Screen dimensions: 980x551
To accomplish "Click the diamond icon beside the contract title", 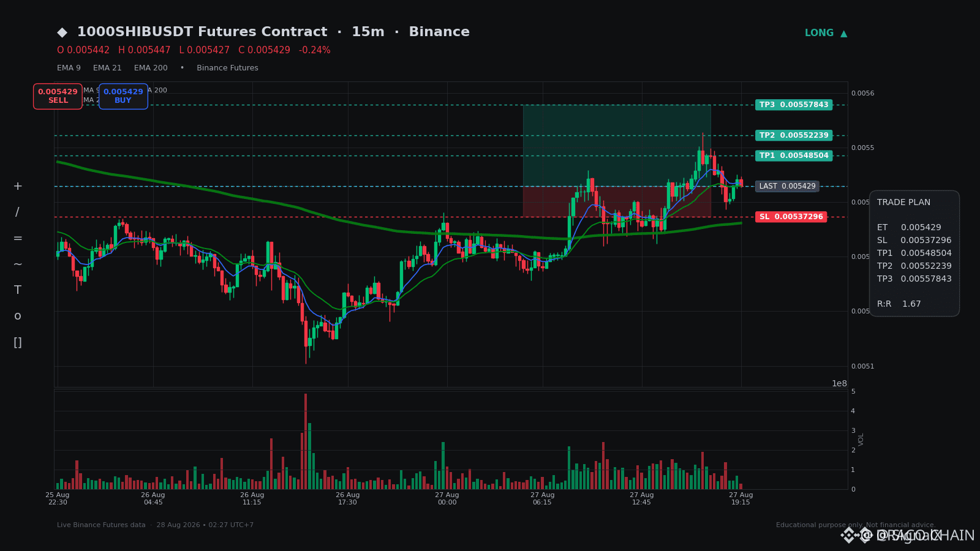I will coord(62,32).
